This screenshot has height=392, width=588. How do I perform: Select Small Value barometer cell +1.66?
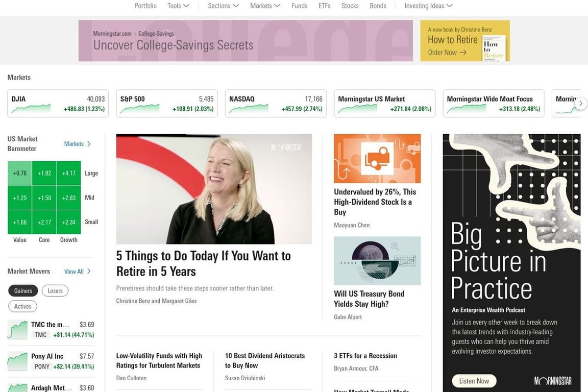pos(20,222)
